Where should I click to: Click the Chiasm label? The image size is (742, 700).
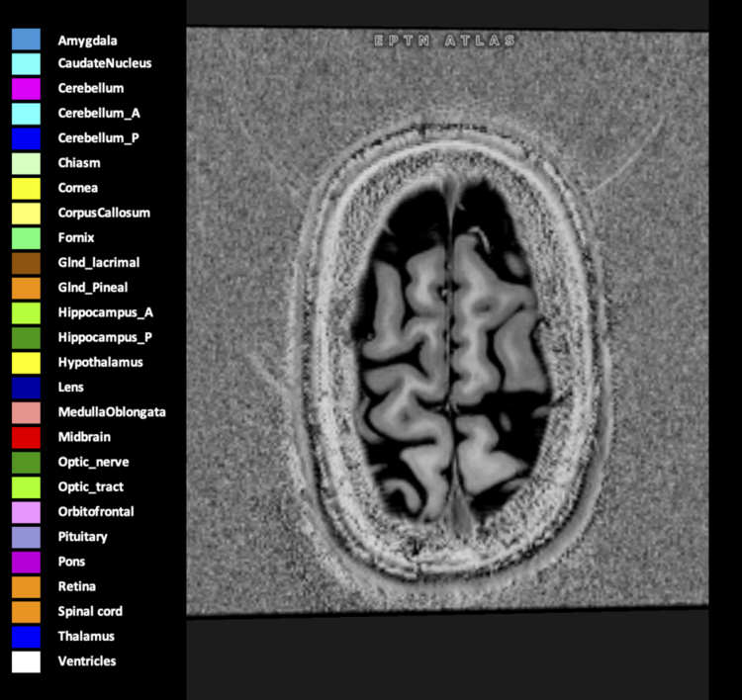[x=79, y=163]
